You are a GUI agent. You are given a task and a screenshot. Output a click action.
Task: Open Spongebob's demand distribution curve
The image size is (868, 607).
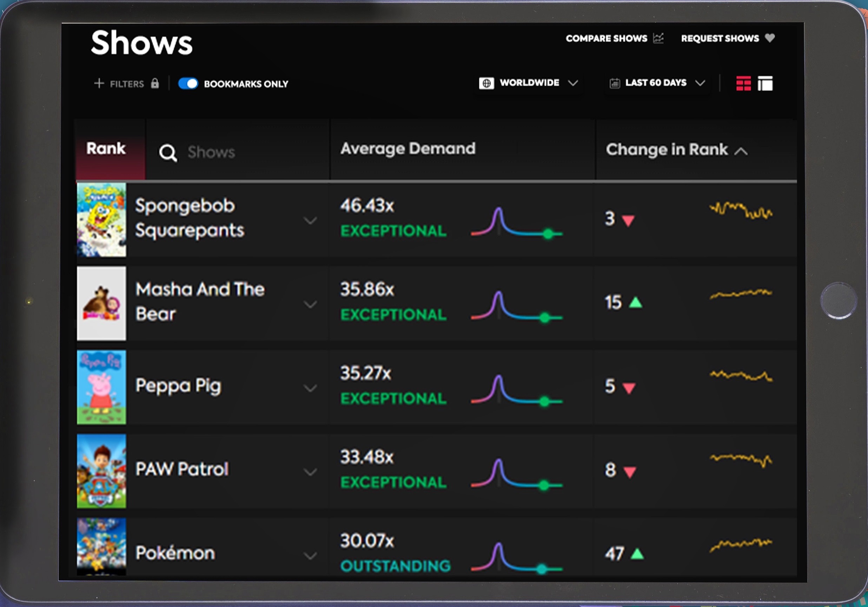516,223
